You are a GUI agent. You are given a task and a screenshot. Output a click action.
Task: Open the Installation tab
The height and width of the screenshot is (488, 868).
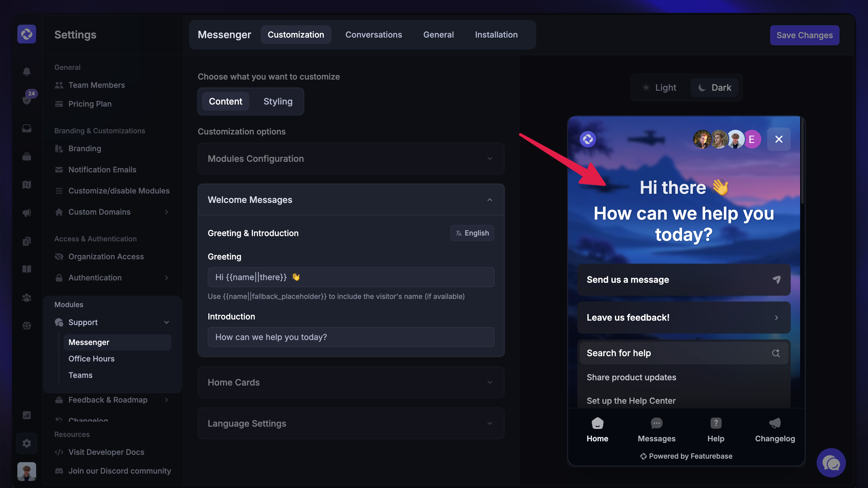click(x=496, y=35)
